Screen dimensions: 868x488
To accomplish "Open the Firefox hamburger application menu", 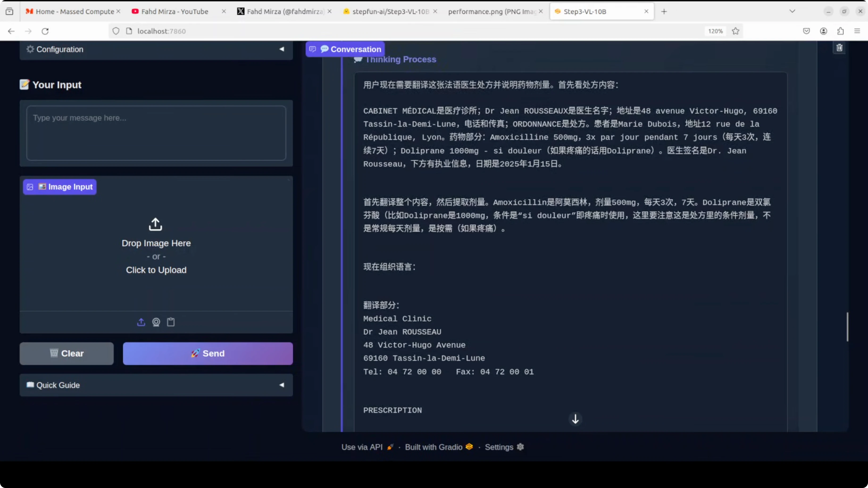I will pos(857,31).
